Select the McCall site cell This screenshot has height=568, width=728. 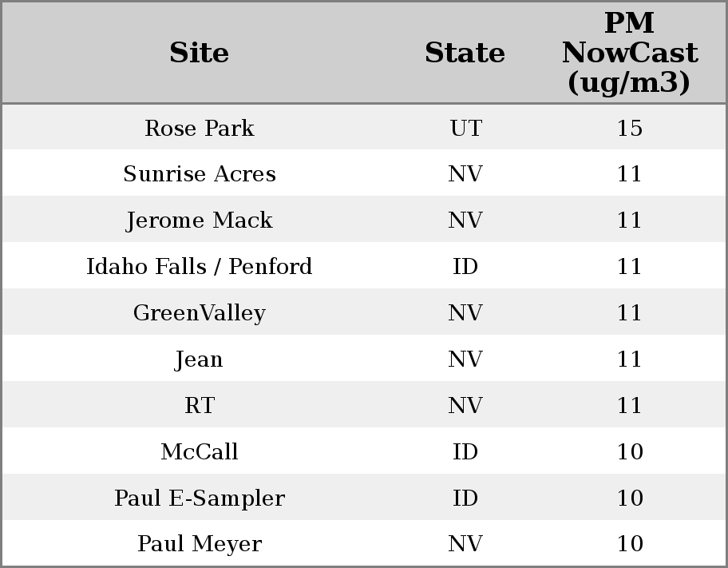[x=200, y=451]
